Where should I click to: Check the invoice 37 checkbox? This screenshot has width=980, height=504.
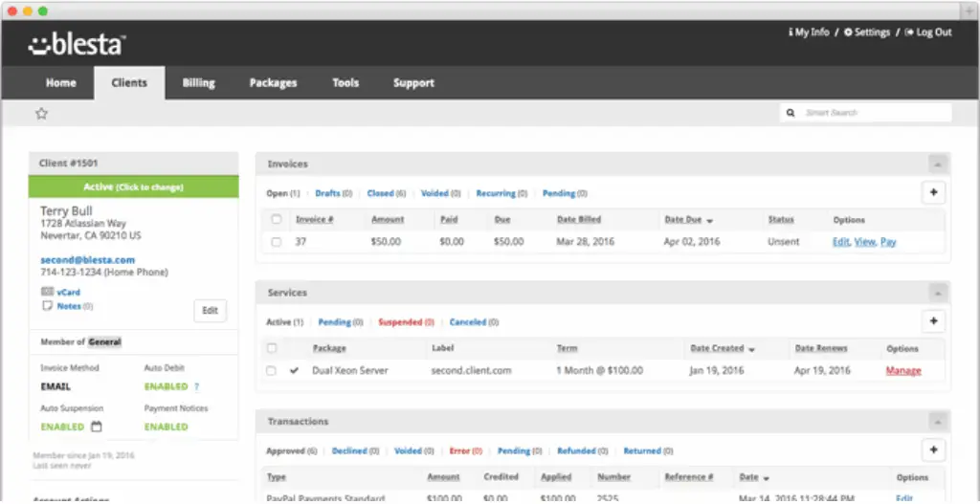[276, 242]
